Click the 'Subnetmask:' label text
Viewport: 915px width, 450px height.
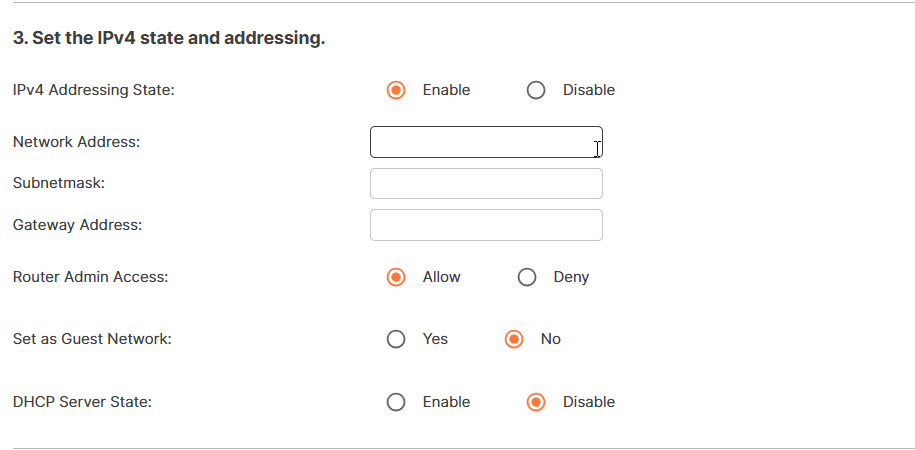tap(59, 184)
